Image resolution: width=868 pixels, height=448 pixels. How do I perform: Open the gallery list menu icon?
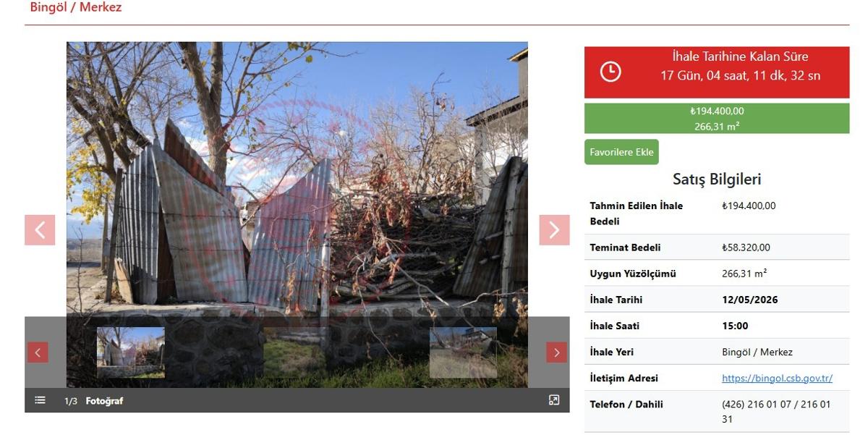[x=40, y=400]
